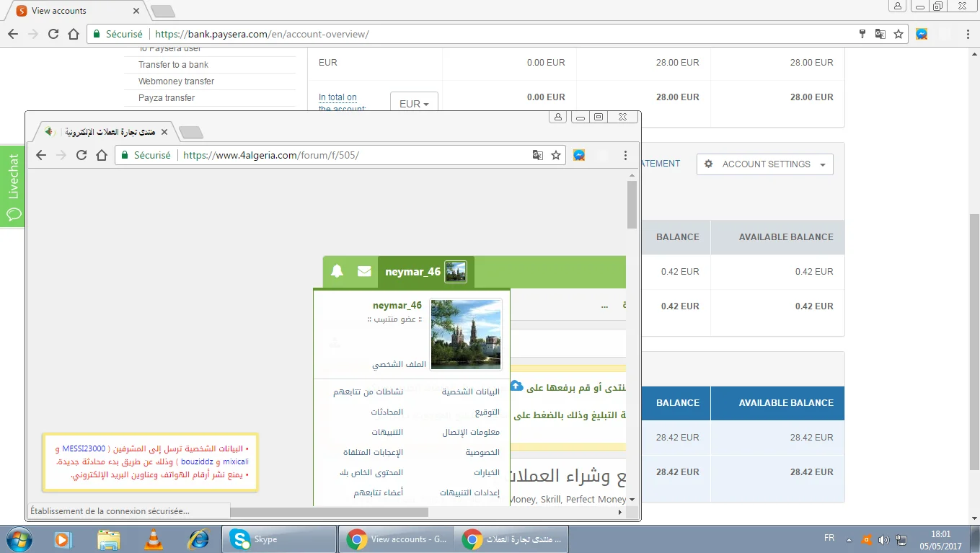Image resolution: width=980 pixels, height=553 pixels.
Task: Select Transfer to a bank menu item
Action: [174, 65]
